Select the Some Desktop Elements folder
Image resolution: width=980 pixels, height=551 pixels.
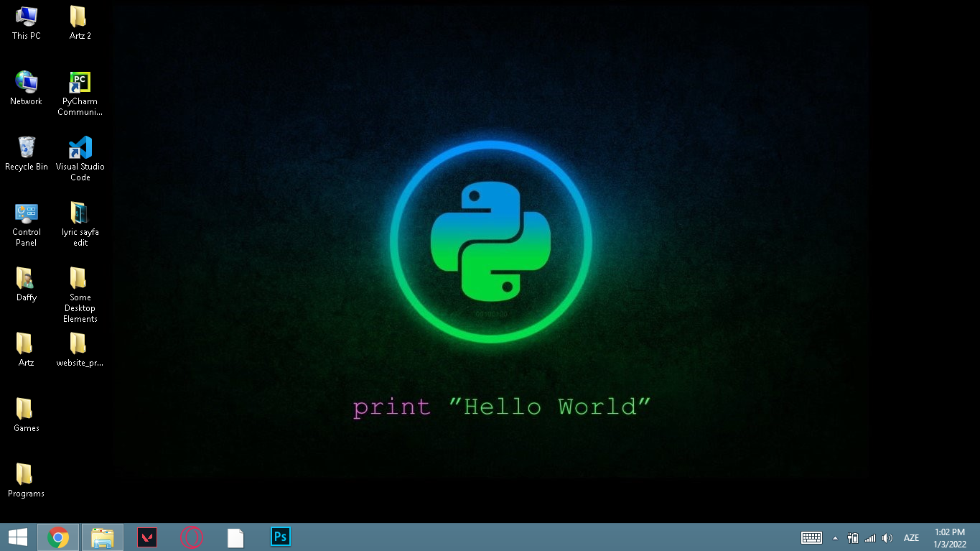click(x=80, y=295)
